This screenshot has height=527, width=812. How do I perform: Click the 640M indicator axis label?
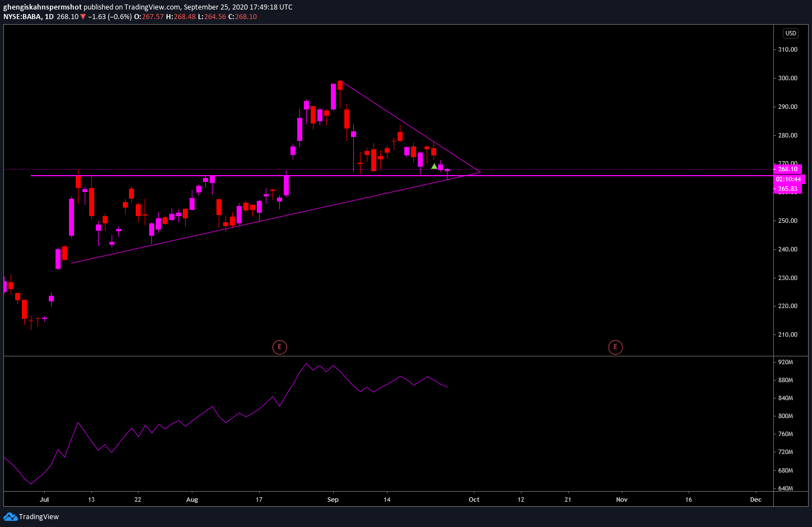(786, 488)
